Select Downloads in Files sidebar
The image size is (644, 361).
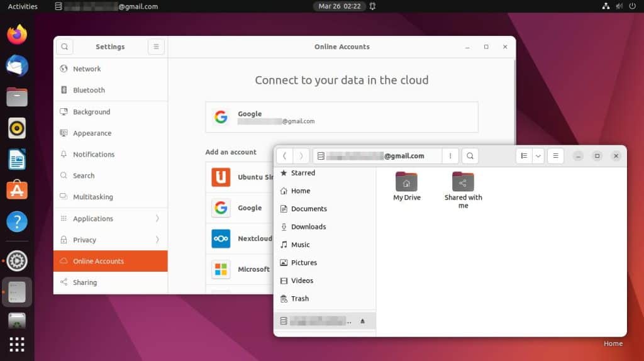click(x=308, y=226)
